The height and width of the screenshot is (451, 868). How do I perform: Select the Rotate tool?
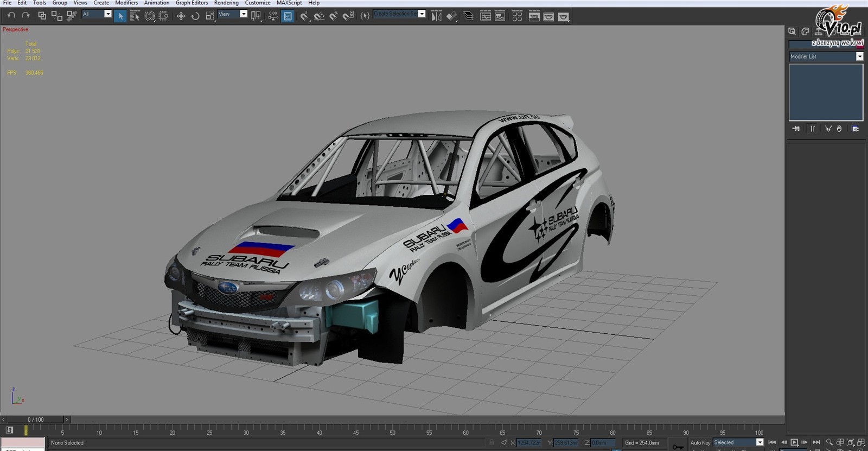tap(195, 16)
